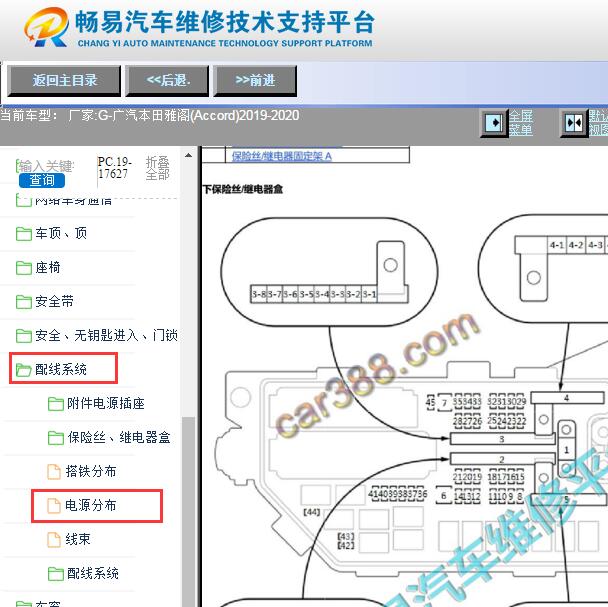Screen dimensions: 608x607
Task: Expand 附件电源插座 subfolder
Action: click(106, 403)
